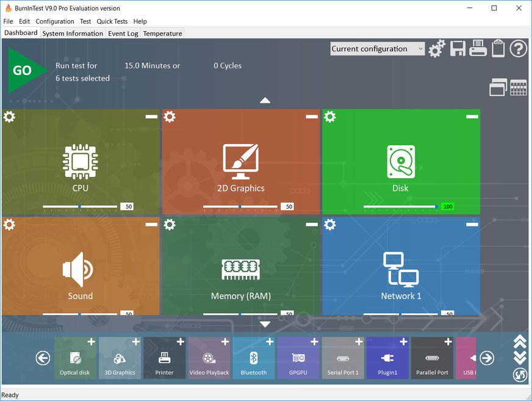Screen dimensions: 532x401
Task: Expand the test list with the down triangle
Action: tap(265, 324)
